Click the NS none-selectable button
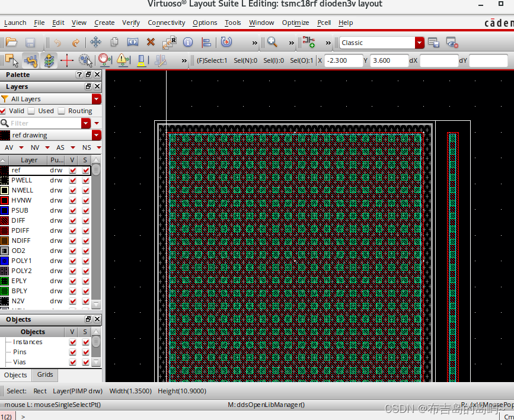 click(x=87, y=148)
